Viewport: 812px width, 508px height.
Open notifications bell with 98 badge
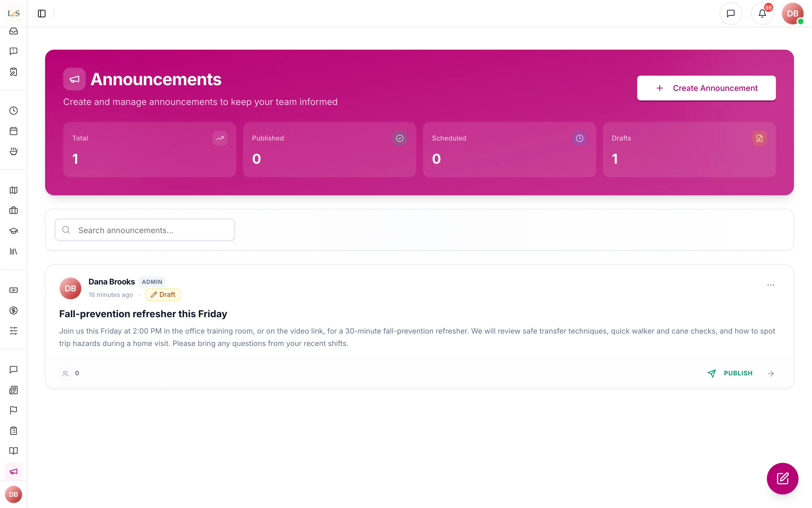pyautogui.click(x=762, y=14)
